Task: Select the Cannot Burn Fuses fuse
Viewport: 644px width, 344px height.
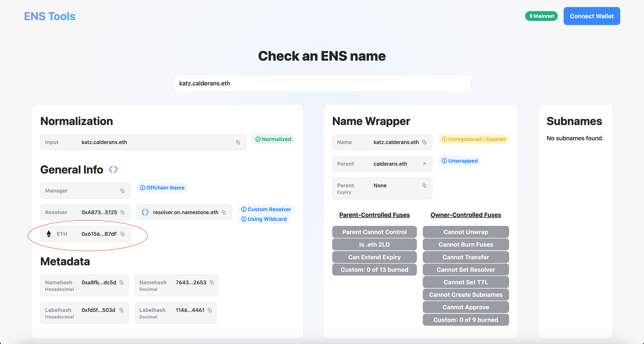Action: 466,244
